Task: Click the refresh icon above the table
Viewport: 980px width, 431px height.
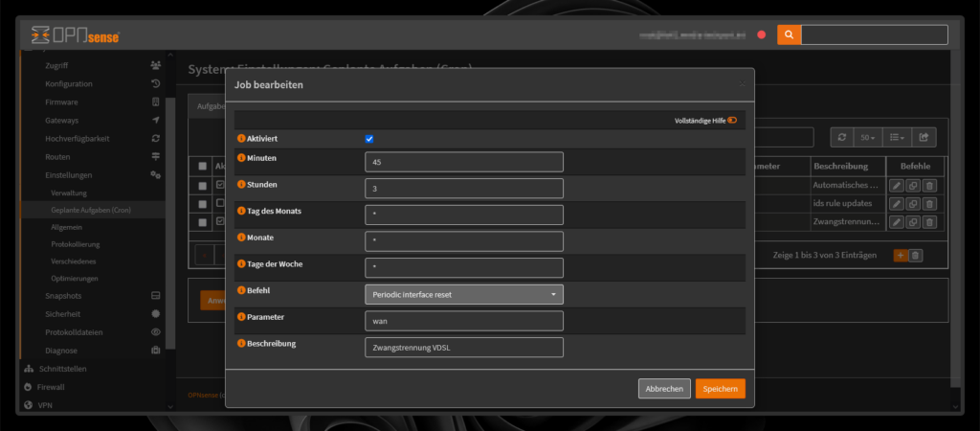Action: pyautogui.click(x=841, y=138)
